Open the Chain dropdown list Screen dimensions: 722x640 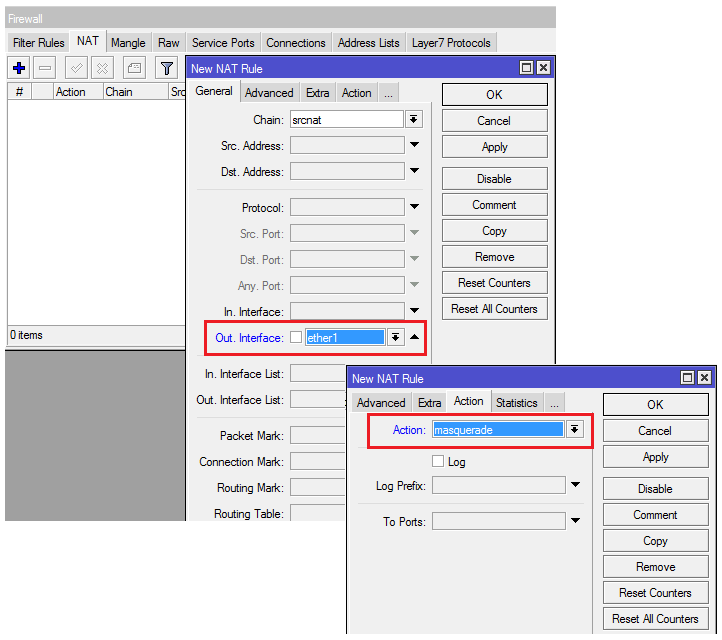click(x=414, y=120)
